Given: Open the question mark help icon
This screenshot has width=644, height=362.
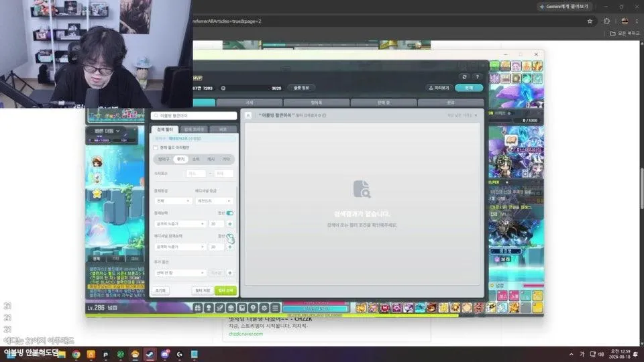Looking at the screenshot, I should tap(477, 76).
